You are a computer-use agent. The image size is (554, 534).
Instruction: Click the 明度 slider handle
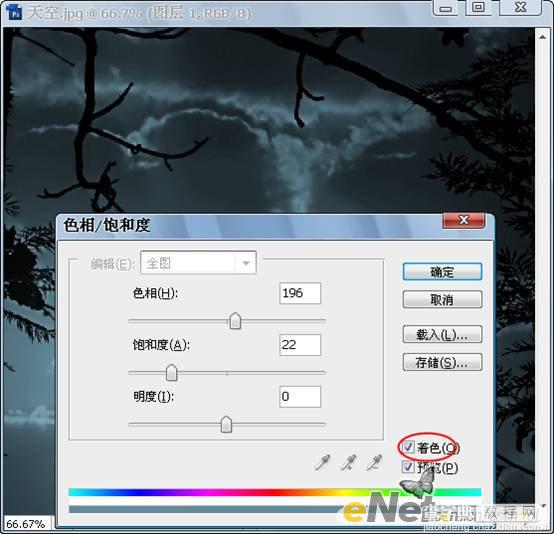(x=226, y=424)
